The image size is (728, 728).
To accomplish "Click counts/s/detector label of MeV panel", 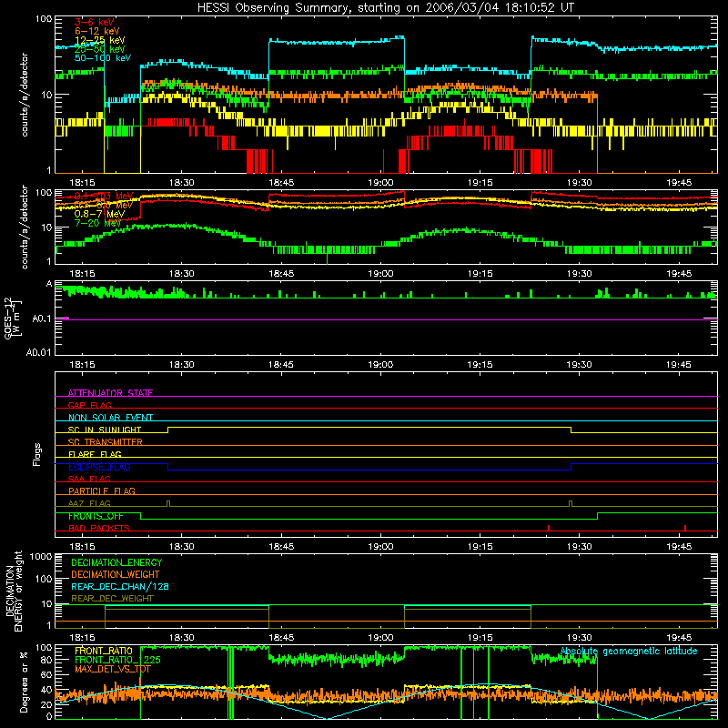I will point(25,227).
